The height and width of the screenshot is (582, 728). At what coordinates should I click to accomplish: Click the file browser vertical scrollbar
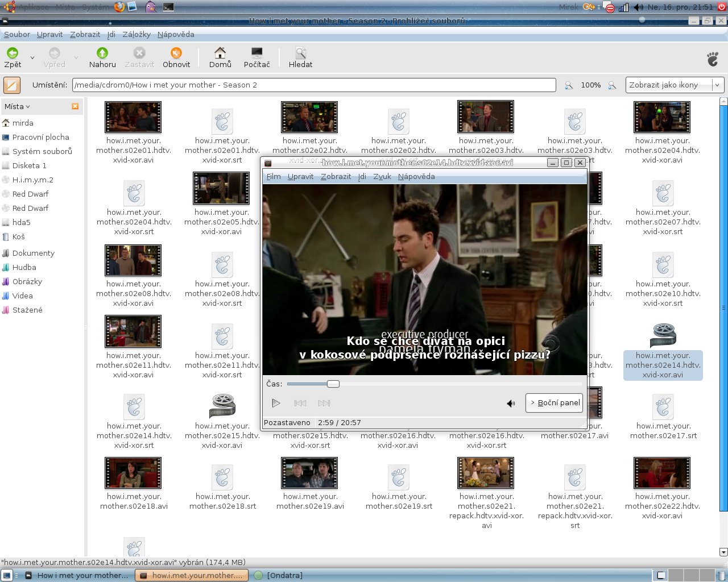[723, 307]
